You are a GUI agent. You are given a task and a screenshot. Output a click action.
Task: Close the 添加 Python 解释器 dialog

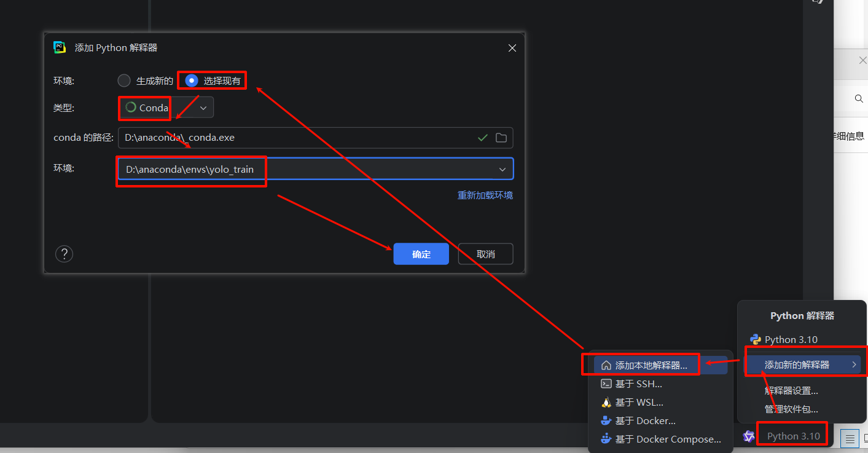[x=512, y=48]
